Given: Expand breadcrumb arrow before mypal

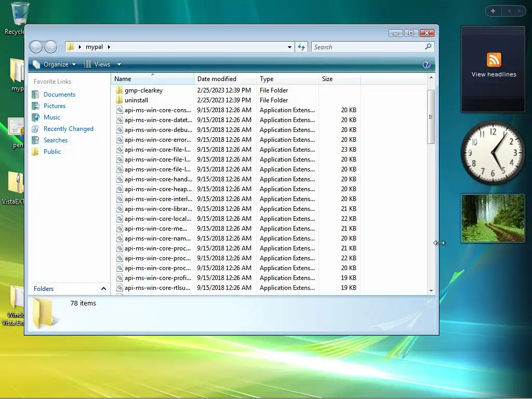Looking at the screenshot, I should point(79,47).
